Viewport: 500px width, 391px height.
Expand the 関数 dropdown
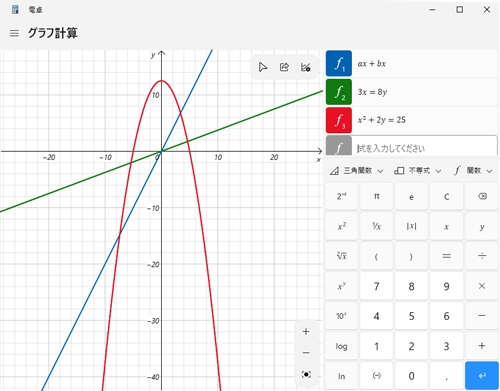tap(473, 171)
